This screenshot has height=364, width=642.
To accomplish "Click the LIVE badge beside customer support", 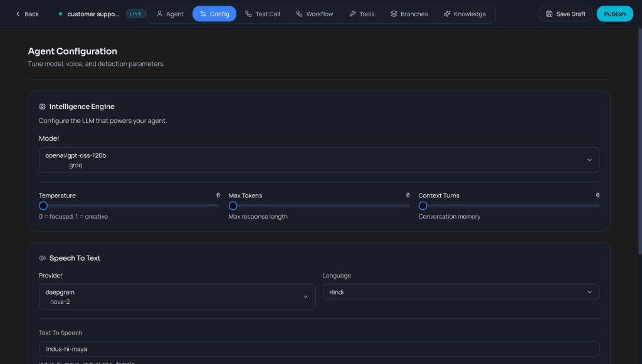I will 135,13.
